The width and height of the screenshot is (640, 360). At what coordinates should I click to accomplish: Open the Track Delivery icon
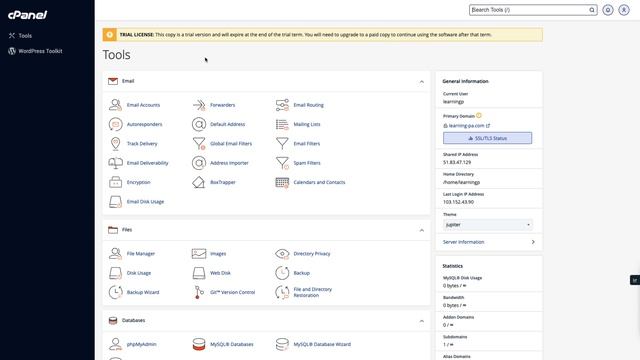click(x=116, y=144)
